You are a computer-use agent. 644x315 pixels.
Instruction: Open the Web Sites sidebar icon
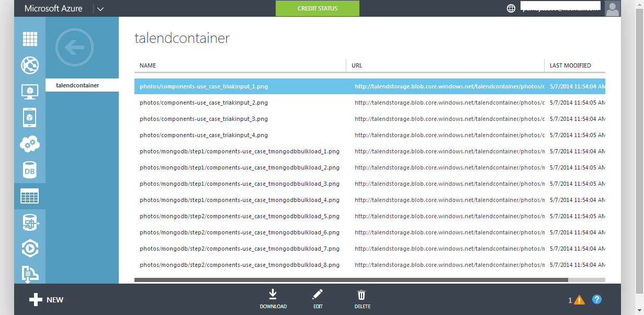[x=30, y=65]
